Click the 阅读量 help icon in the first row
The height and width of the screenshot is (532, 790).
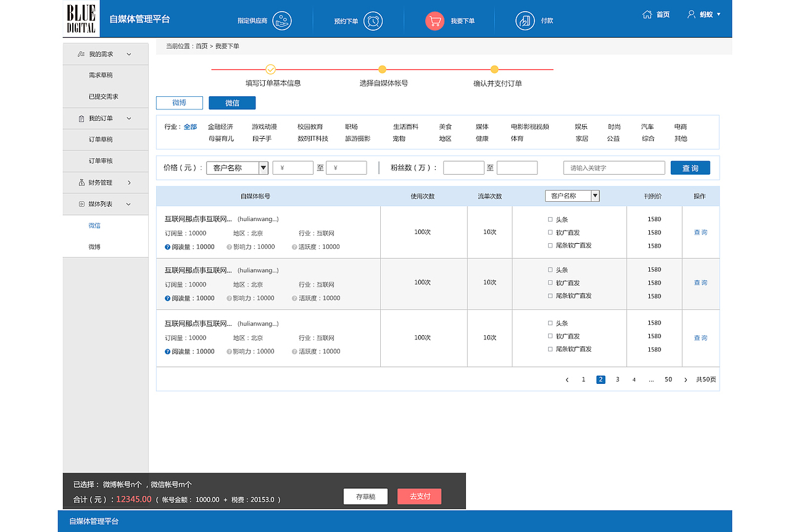point(167,247)
